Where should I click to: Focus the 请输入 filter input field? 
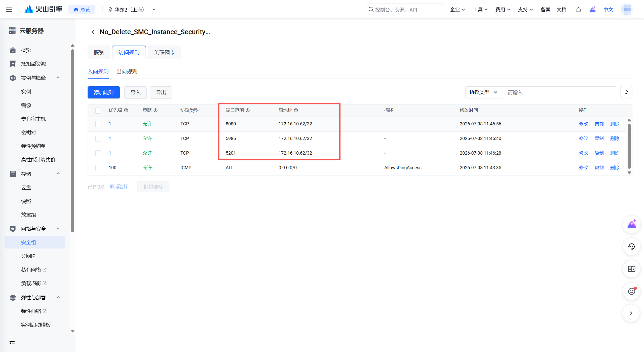[x=559, y=92]
